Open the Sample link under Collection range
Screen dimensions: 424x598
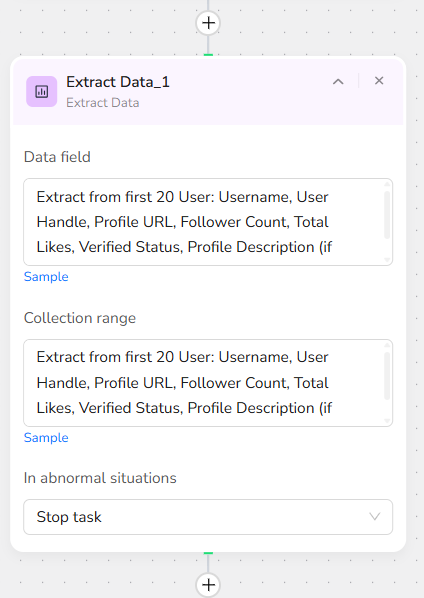coord(46,437)
